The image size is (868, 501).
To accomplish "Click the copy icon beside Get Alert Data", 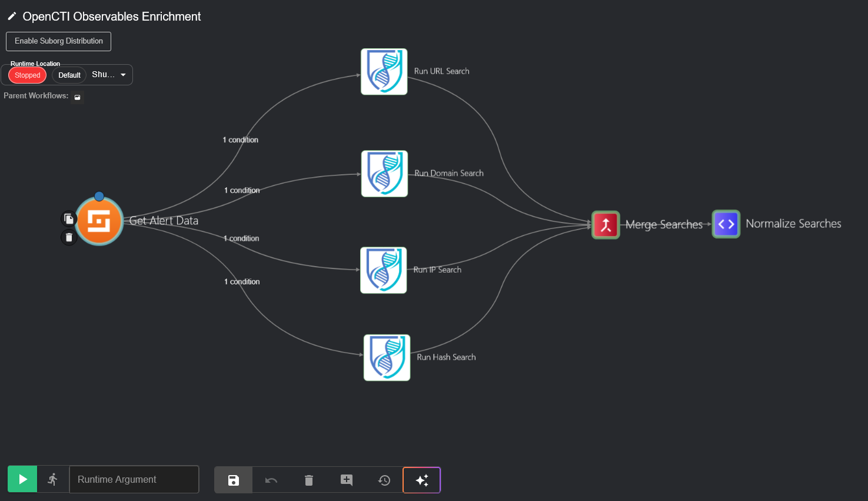I will pos(69,219).
